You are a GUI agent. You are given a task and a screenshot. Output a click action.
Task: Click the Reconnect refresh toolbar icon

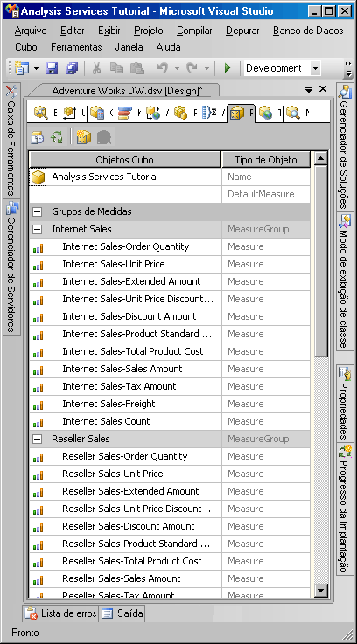coord(57,137)
